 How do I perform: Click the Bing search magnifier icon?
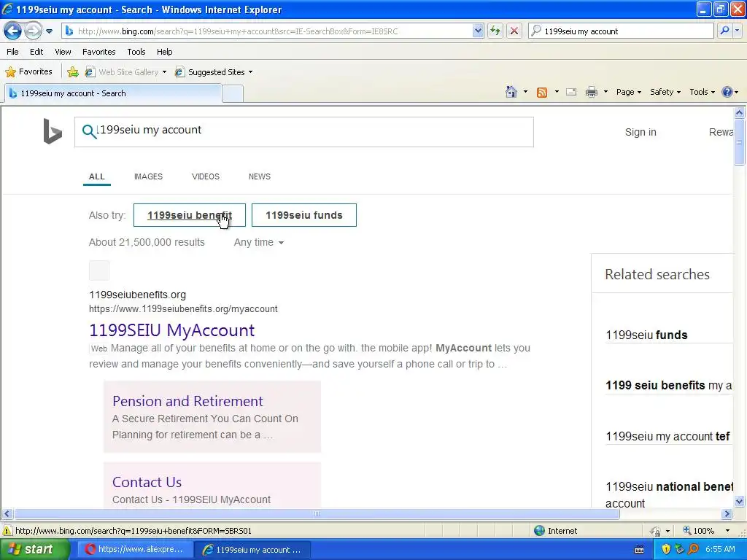(88, 131)
